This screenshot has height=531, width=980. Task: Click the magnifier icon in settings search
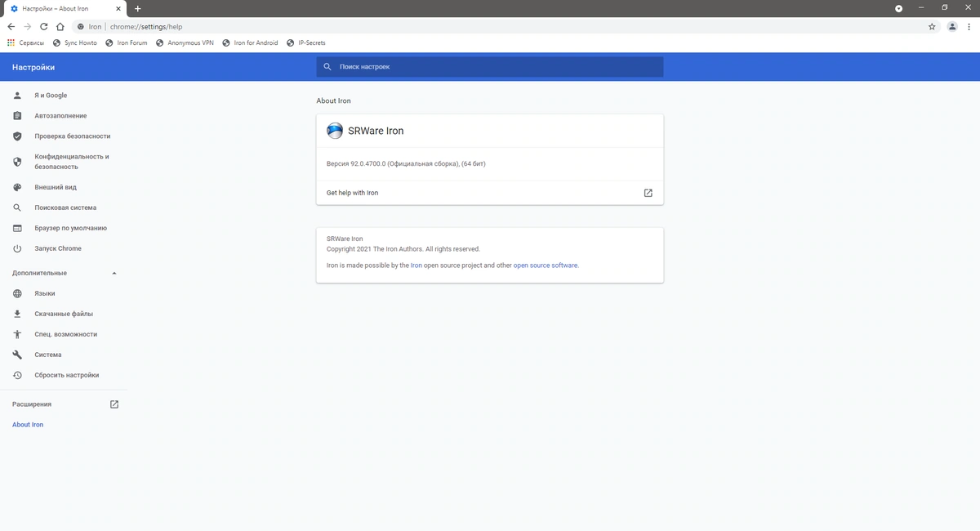[327, 67]
